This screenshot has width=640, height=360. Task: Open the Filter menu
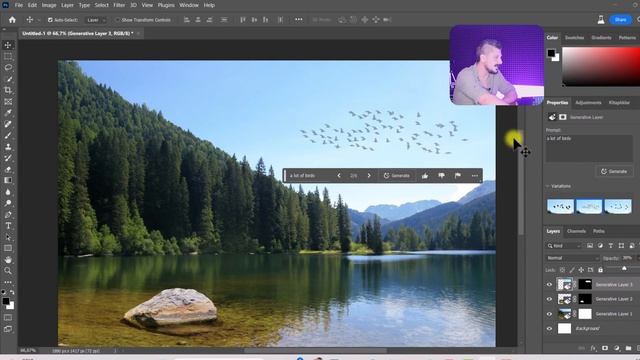click(x=119, y=5)
